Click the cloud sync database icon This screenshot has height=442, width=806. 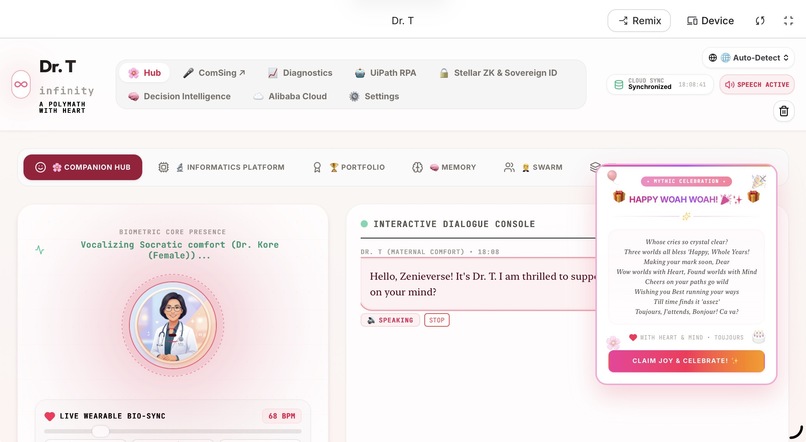tap(619, 84)
